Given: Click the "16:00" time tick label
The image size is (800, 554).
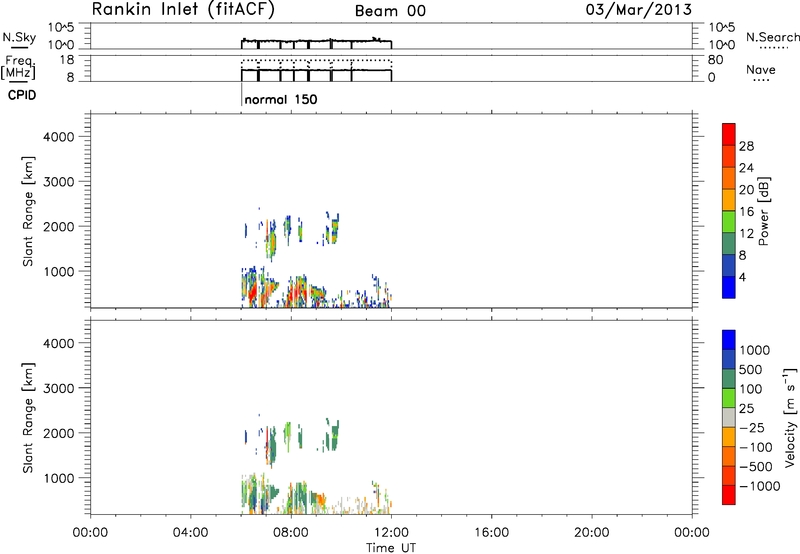Looking at the screenshot, I should (x=491, y=533).
